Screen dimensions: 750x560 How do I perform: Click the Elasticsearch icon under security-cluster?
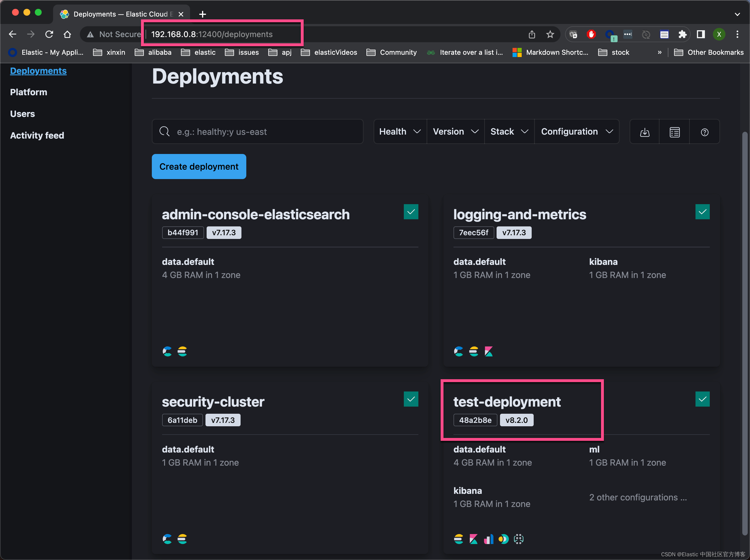pos(183,539)
